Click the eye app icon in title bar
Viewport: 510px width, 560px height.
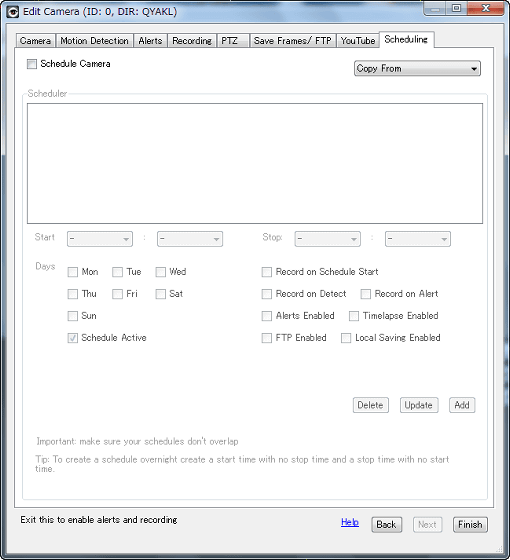click(x=13, y=11)
